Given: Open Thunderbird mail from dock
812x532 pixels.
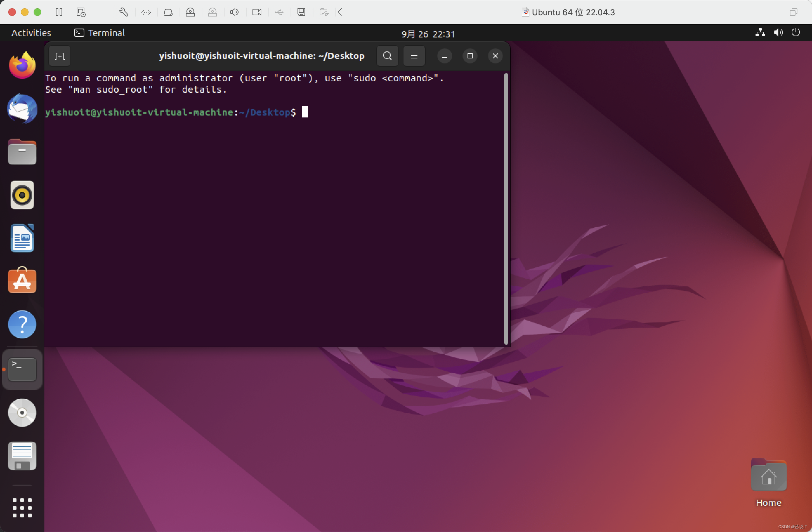Looking at the screenshot, I should 22,109.
